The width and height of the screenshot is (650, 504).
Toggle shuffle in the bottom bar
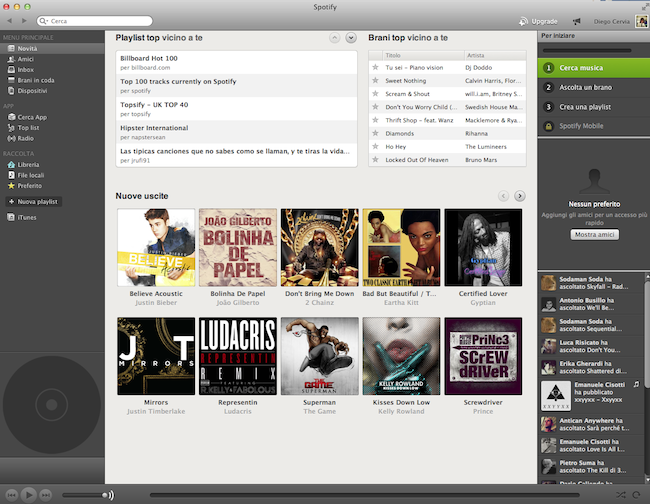(622, 494)
